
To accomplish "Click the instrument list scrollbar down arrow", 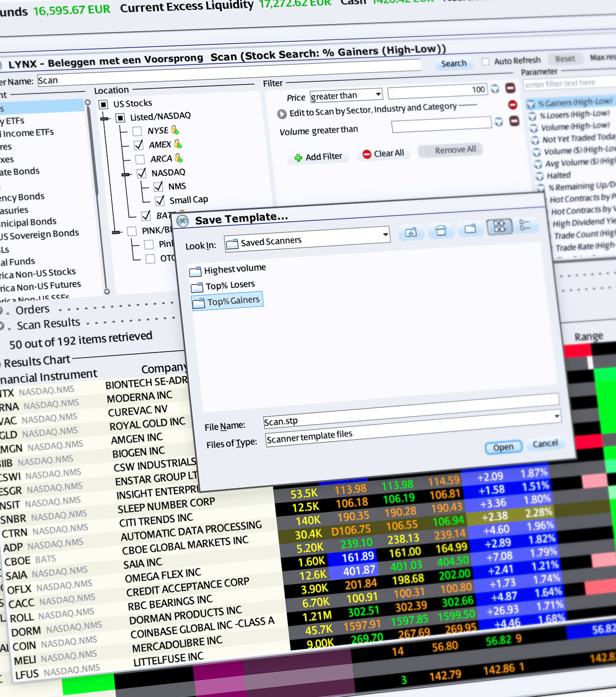I will click(x=107, y=292).
